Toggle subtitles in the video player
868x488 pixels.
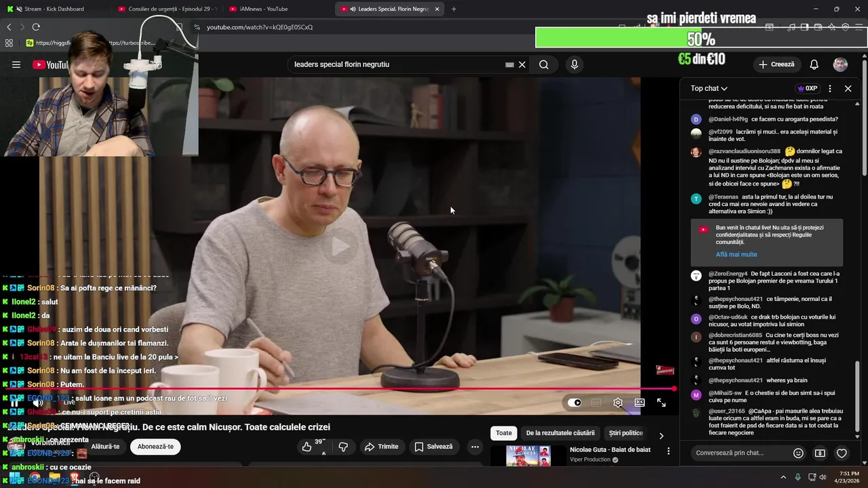click(x=596, y=403)
